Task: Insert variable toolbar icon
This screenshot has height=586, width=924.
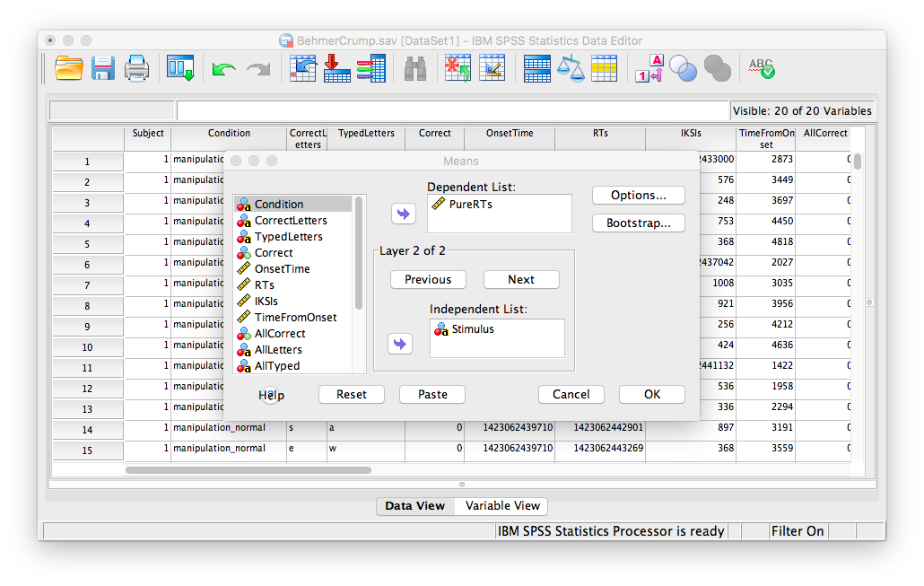Action: 493,68
